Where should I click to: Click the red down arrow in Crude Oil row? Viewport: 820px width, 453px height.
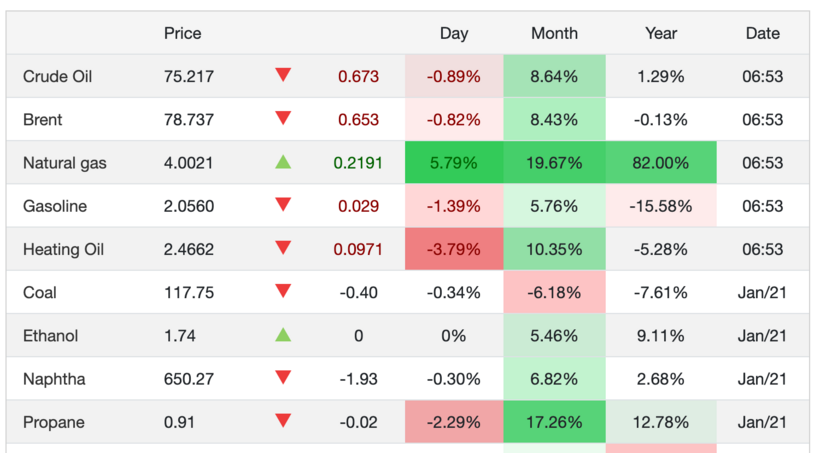(x=283, y=75)
